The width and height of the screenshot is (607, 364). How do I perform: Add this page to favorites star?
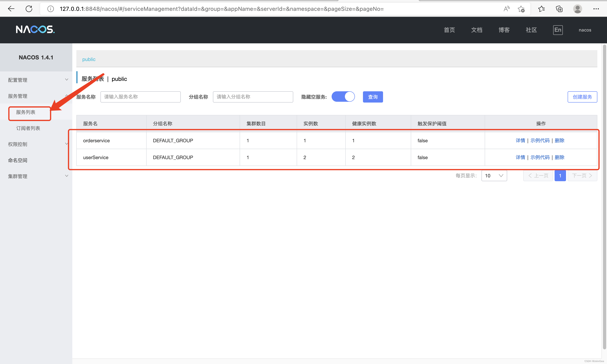tap(521, 9)
